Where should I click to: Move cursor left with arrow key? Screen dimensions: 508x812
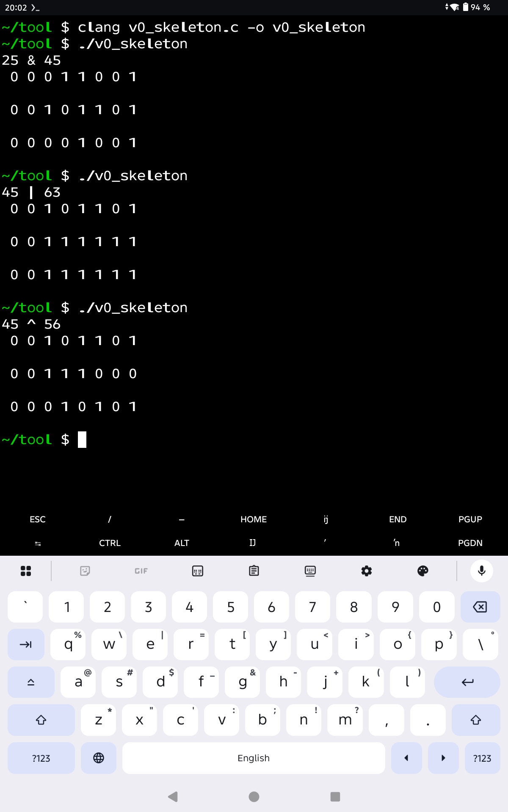(x=406, y=758)
